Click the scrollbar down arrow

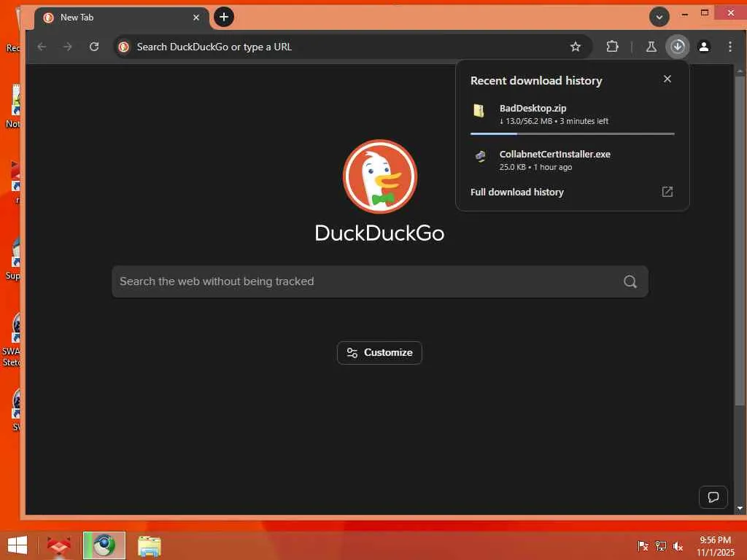pyautogui.click(x=740, y=508)
